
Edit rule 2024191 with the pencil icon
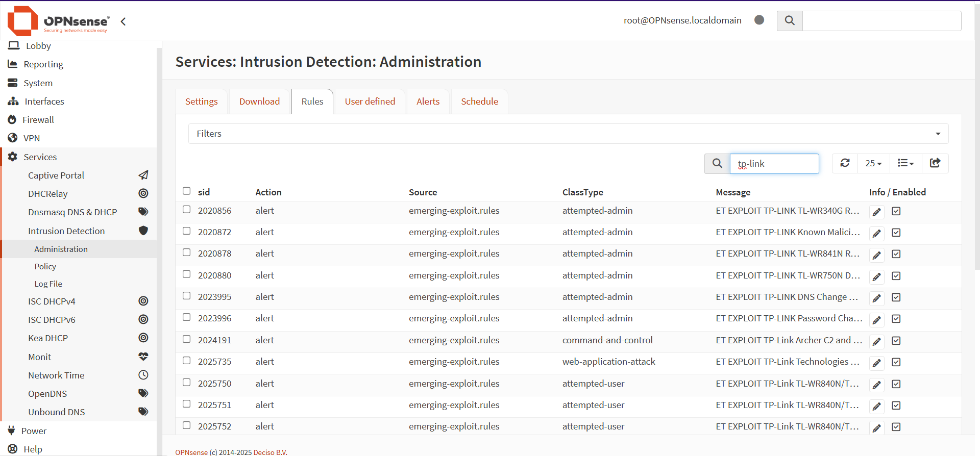[877, 342]
